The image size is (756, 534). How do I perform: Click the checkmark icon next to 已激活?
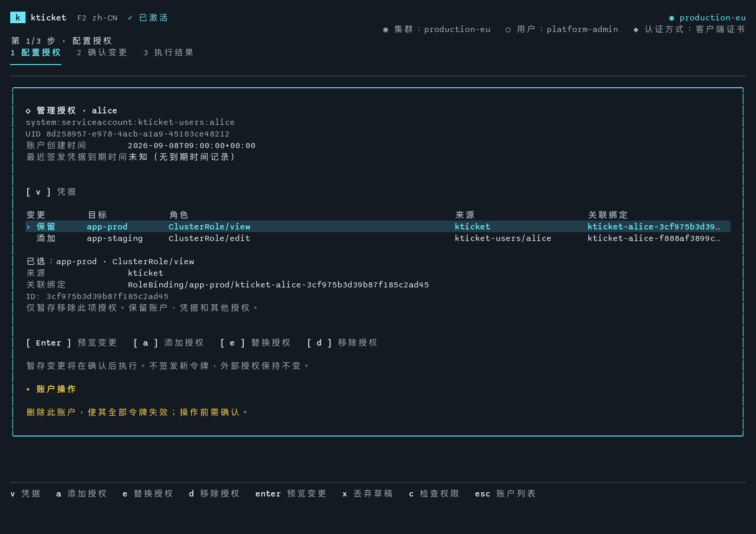tap(130, 18)
